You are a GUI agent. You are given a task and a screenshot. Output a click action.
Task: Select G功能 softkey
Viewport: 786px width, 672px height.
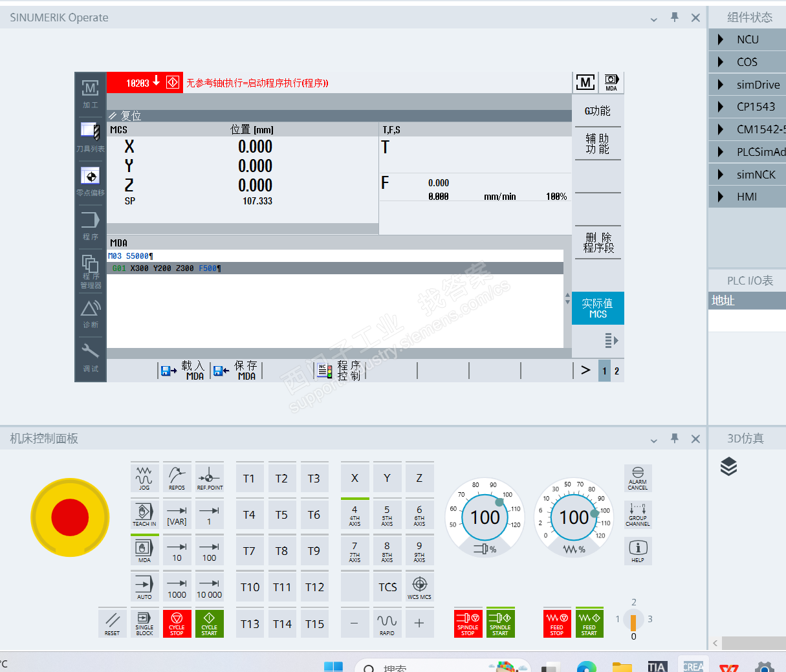coord(598,111)
